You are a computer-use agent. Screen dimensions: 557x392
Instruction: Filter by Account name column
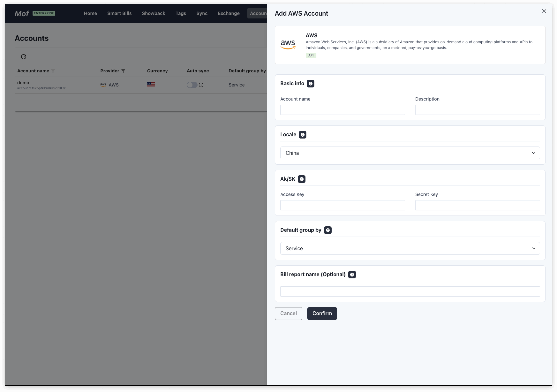[53, 71]
